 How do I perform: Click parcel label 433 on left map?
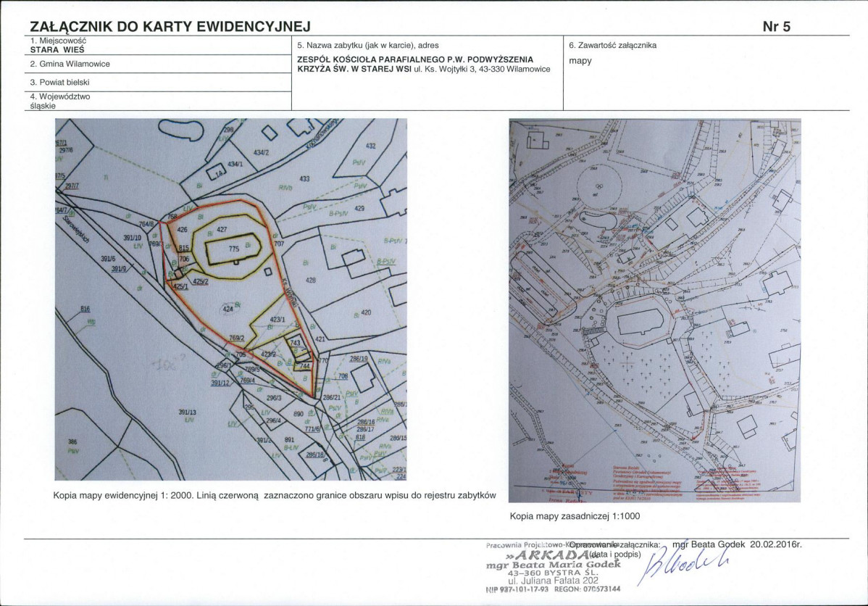point(304,178)
